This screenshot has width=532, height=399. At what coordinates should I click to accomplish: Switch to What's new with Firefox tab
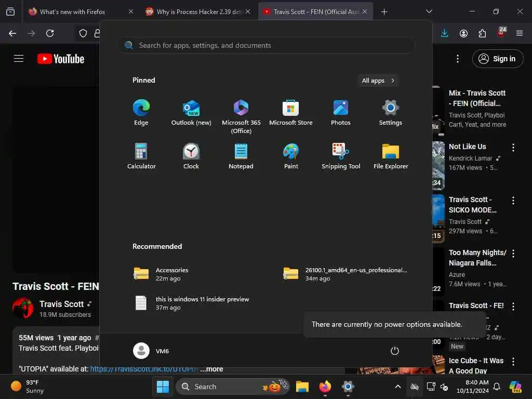81,12
